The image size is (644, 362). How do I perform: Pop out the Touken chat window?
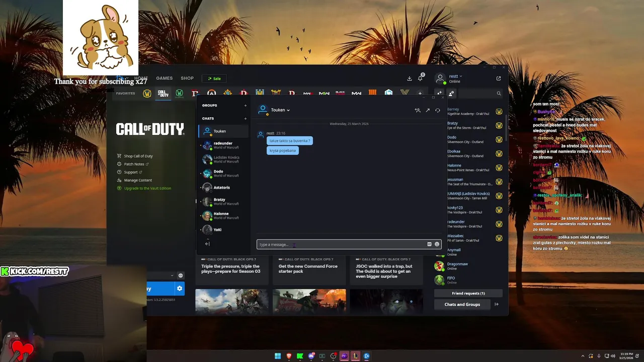428,110
